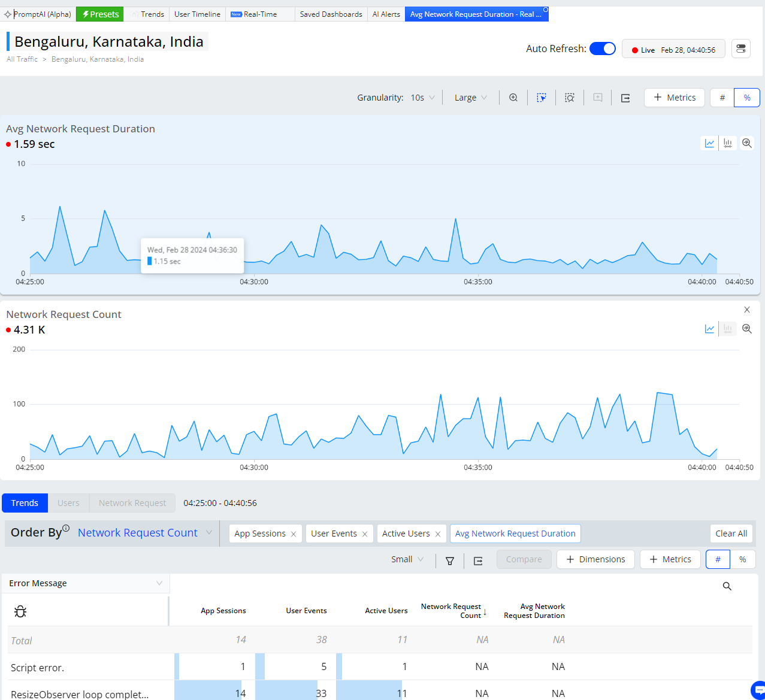Click the export arrow icon beside Metrics
This screenshot has width=765, height=700.
tap(625, 98)
